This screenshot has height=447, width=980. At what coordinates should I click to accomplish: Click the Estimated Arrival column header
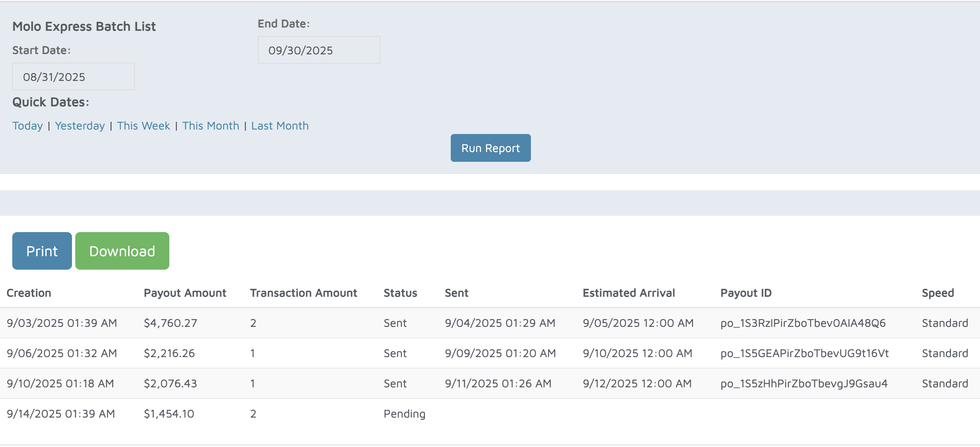click(629, 293)
